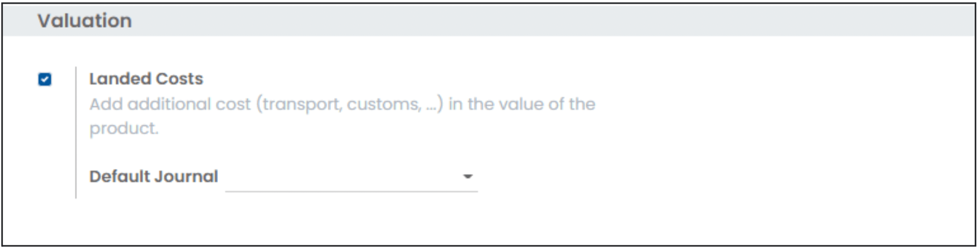Click the small triangle at the journal field's end
The height and width of the screenshot is (249, 980).
468,177
